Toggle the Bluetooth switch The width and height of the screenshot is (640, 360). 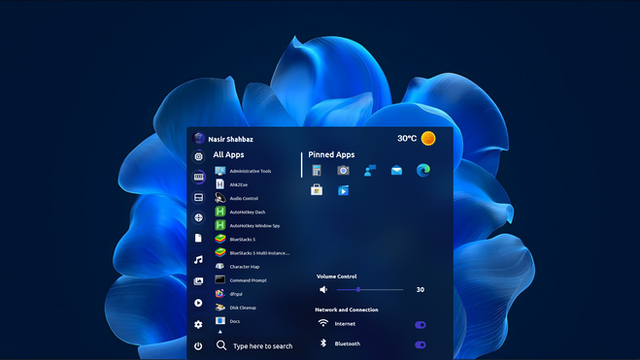pyautogui.click(x=420, y=345)
